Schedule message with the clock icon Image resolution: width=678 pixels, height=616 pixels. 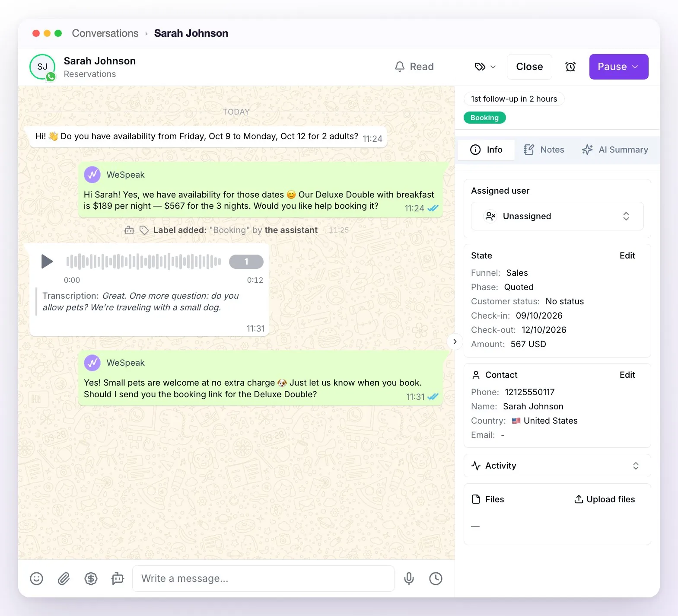[x=436, y=578]
